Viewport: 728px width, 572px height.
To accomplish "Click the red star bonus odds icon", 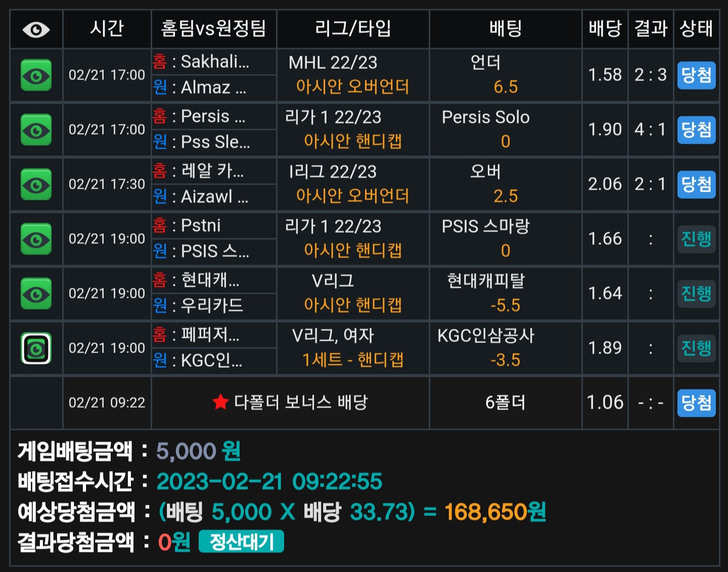I will [220, 402].
